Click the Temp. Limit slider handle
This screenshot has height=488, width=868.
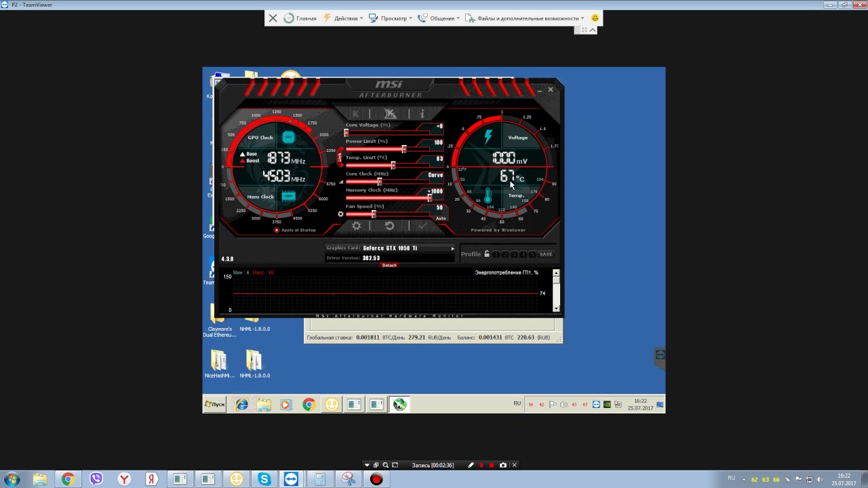[393, 165]
